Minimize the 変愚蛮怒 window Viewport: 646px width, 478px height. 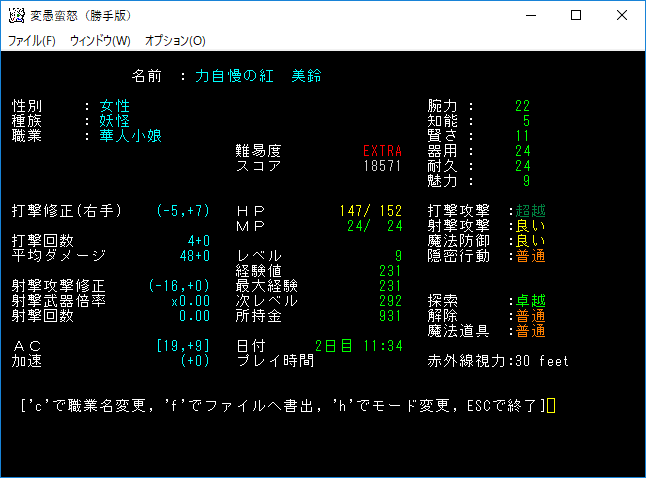(x=530, y=15)
